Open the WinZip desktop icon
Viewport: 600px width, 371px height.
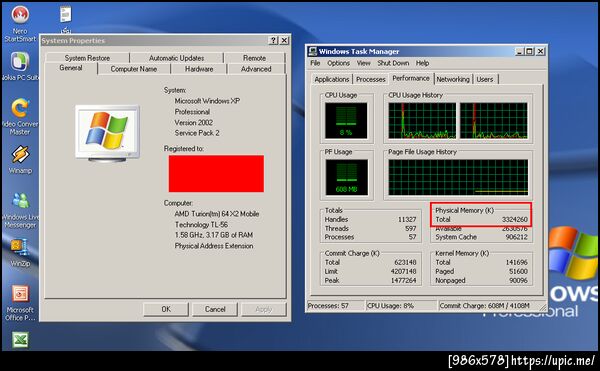(20, 252)
